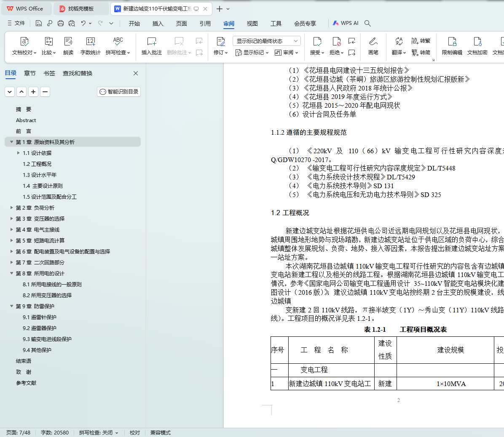The height and width of the screenshot is (437, 504).
Task: Click the 接受 accept change icon
Action: [317, 41]
